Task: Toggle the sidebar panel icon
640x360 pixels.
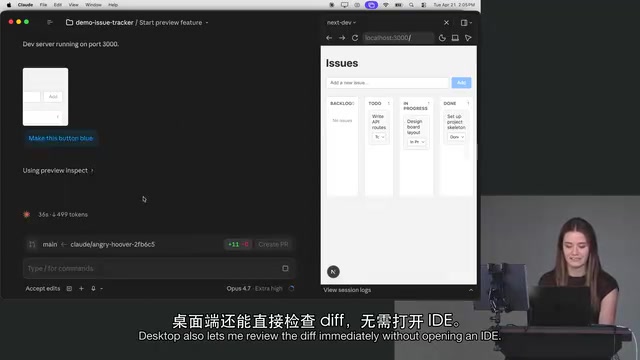Action: [50, 22]
